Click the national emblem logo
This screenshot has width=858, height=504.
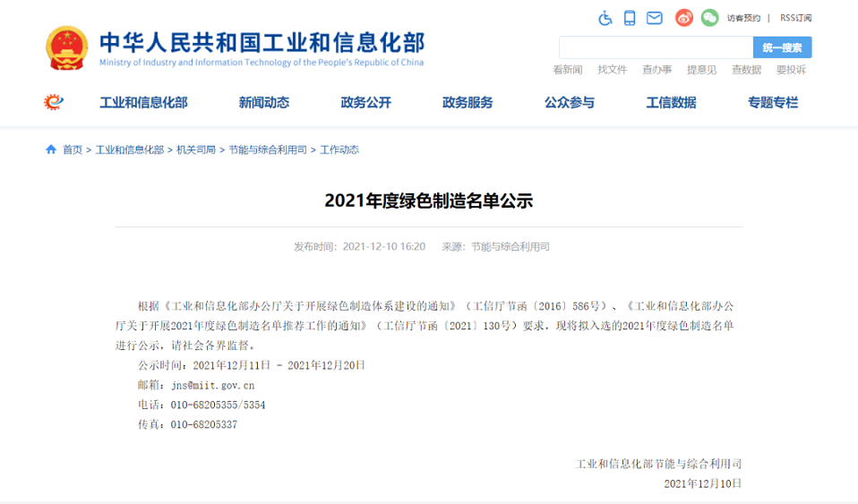tap(67, 48)
